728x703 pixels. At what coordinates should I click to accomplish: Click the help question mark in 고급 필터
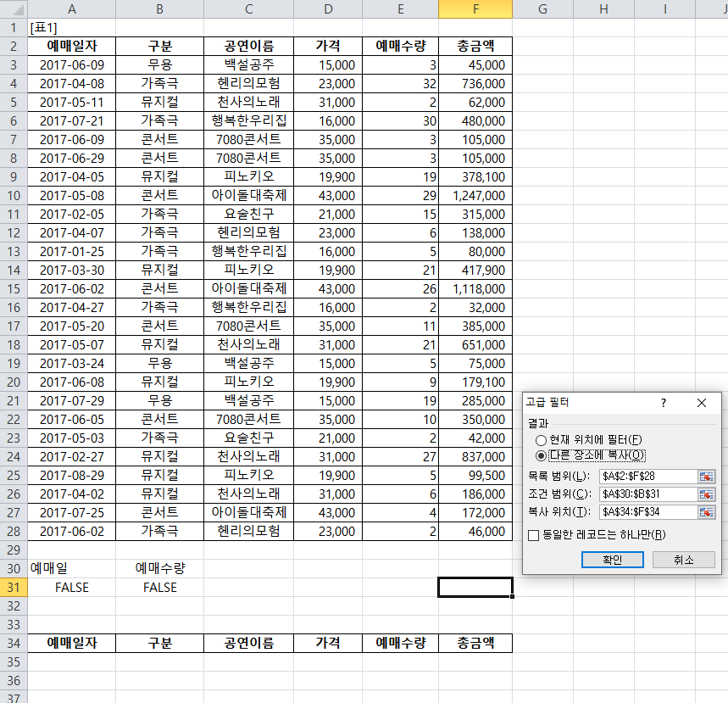coord(664,403)
